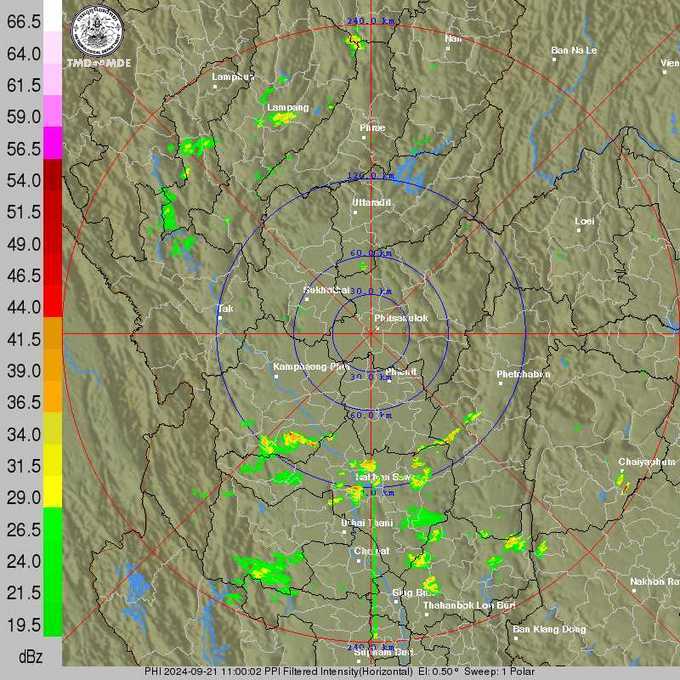Click the 34.0 dBZ legend value

coord(24,435)
